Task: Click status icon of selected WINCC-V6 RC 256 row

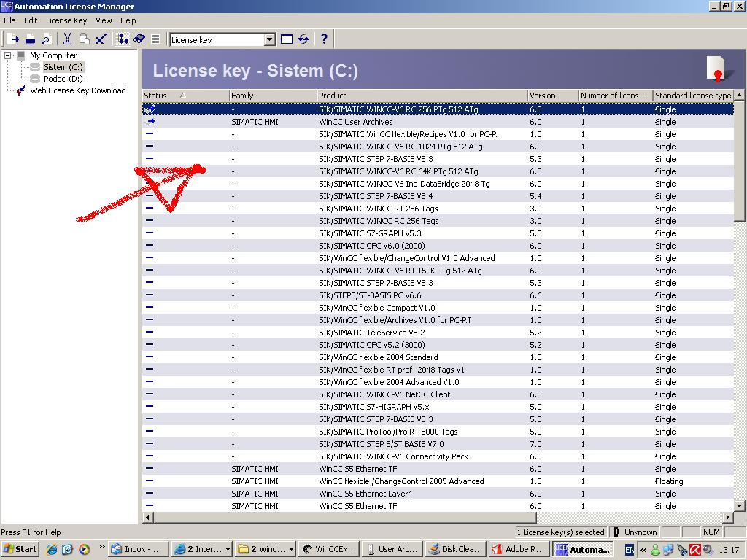Action: (x=150, y=109)
